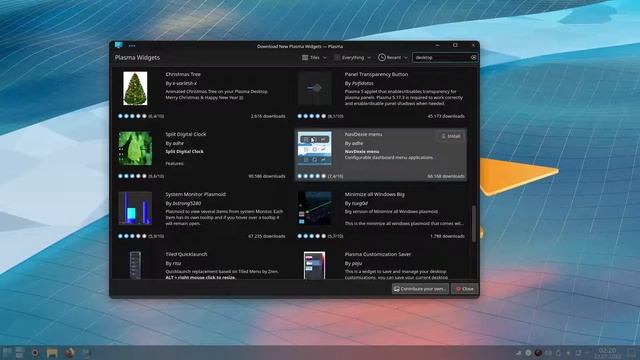Open the Plasma Customization Saver thumbnail
The image size is (640, 360).
[314, 265]
